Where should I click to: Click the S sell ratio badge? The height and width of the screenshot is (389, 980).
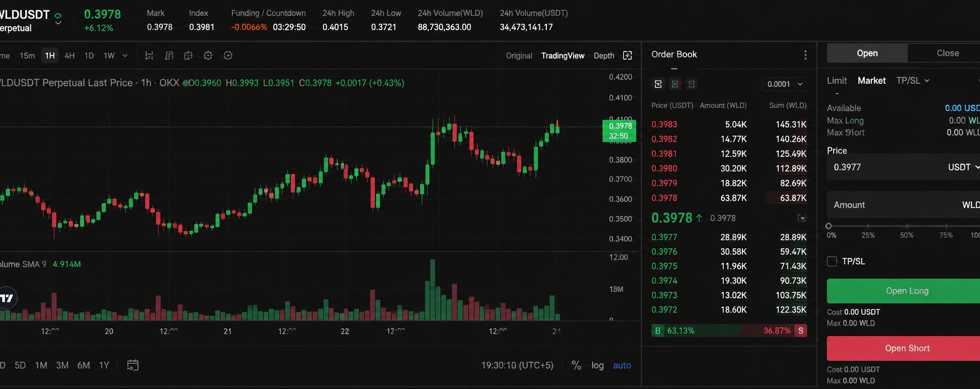pyautogui.click(x=801, y=330)
